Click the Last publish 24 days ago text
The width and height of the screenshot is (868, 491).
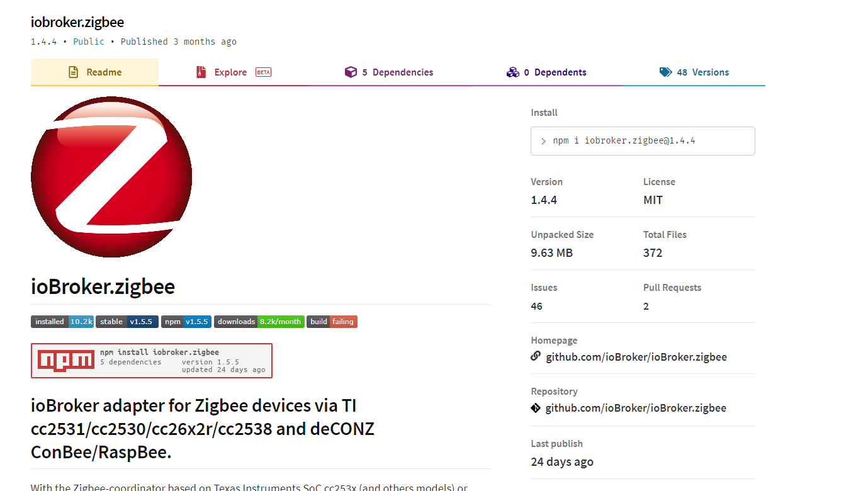tap(562, 462)
